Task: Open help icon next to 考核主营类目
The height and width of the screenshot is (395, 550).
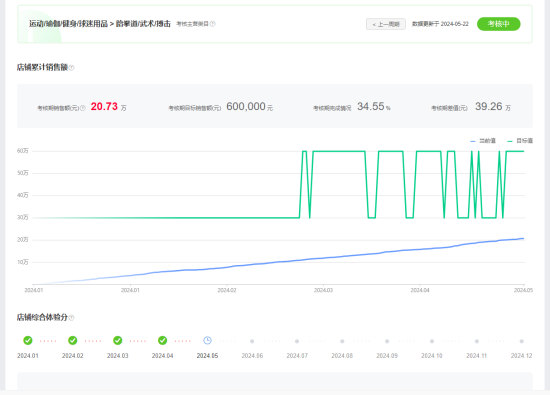Action: [213, 24]
